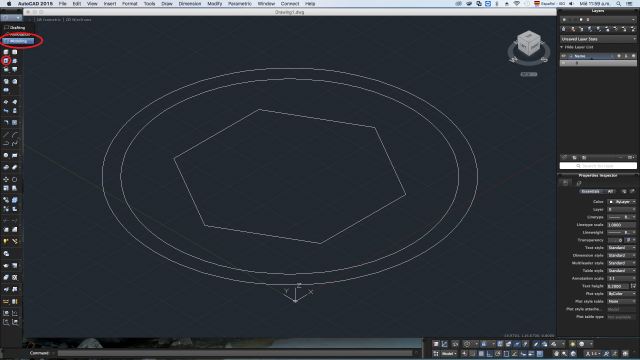Toggle Polar tracking in status bar
640x360 pixels.
(498, 353)
